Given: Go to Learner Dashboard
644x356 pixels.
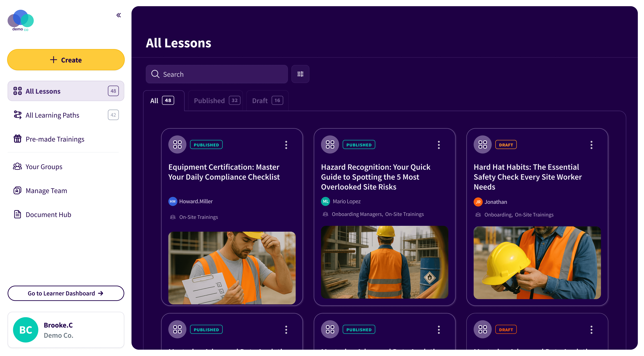Looking at the screenshot, I should [66, 293].
